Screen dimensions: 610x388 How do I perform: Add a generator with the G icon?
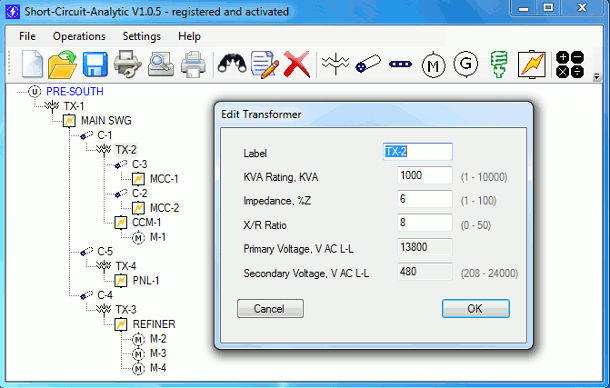point(466,64)
